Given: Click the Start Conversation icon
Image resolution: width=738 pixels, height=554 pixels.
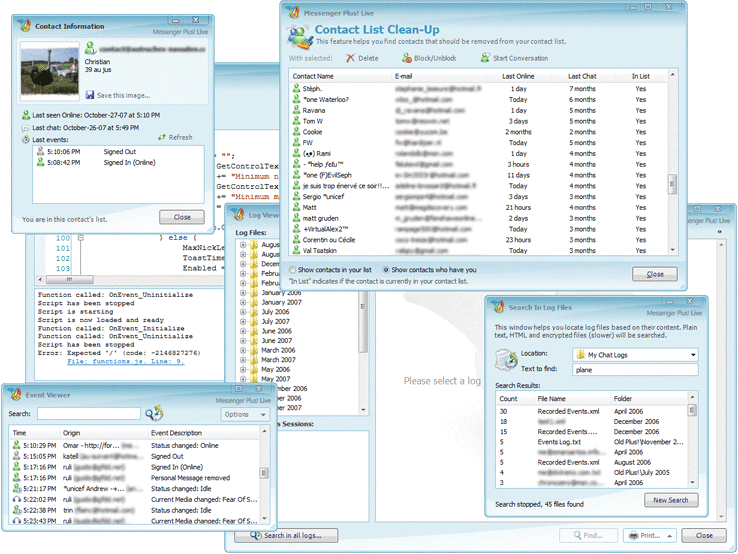Looking at the screenshot, I should (x=485, y=58).
